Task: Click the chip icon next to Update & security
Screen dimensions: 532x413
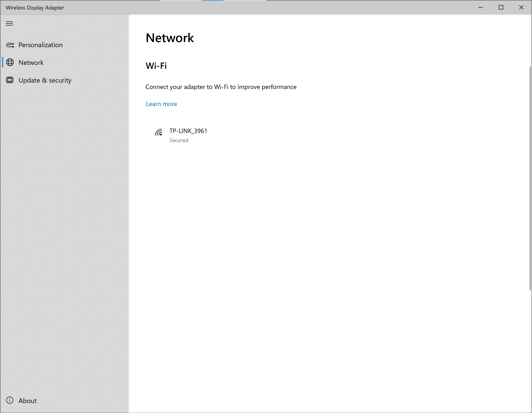Action: pos(10,80)
